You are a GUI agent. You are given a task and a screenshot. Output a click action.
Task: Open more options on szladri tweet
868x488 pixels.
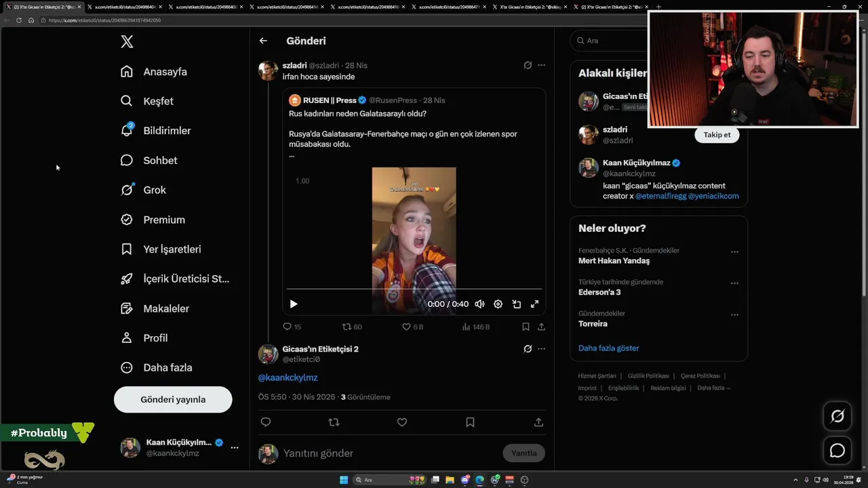click(x=541, y=65)
